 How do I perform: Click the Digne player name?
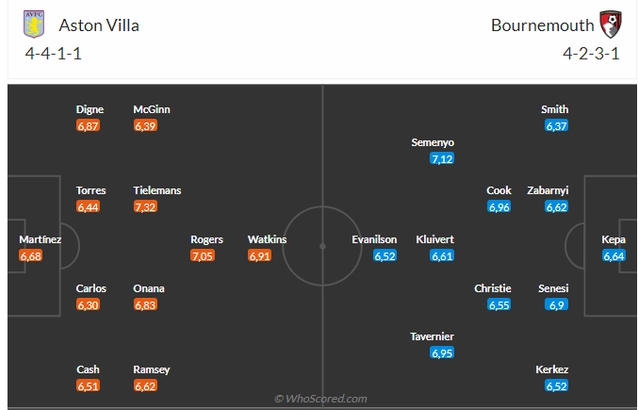pyautogui.click(x=90, y=109)
